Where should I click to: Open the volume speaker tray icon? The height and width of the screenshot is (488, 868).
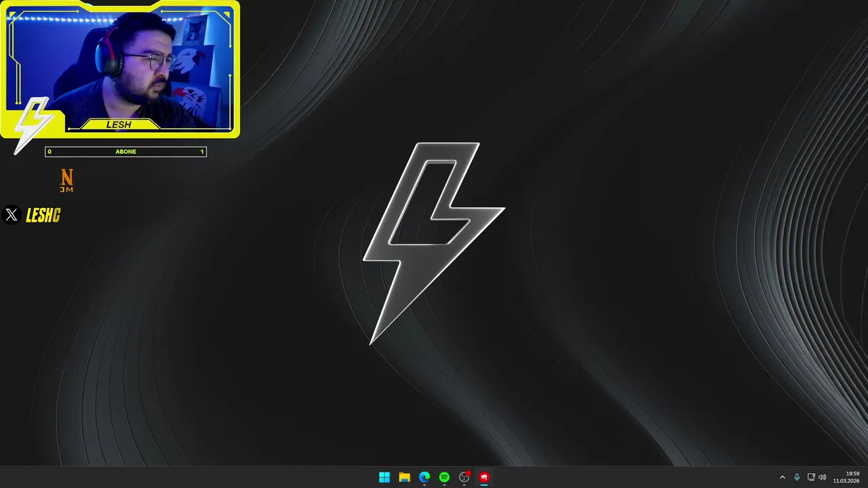823,477
